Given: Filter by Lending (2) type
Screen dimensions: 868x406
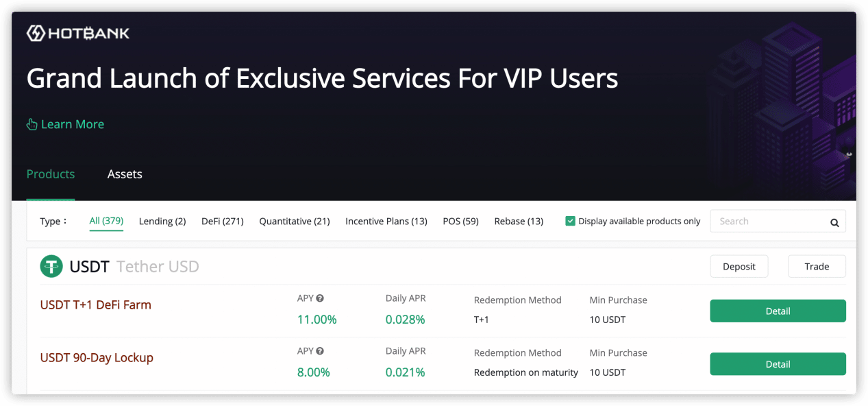Looking at the screenshot, I should pos(162,222).
